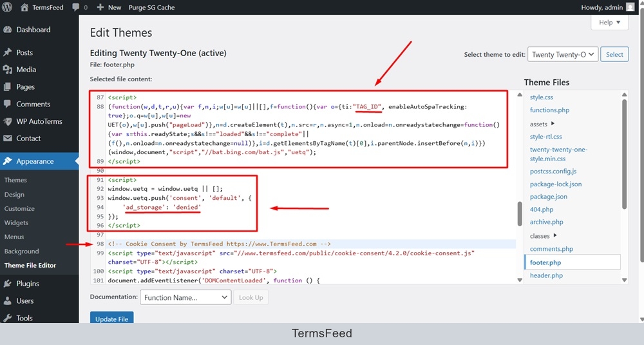Click the Dashboard gauge icon

(x=7, y=30)
